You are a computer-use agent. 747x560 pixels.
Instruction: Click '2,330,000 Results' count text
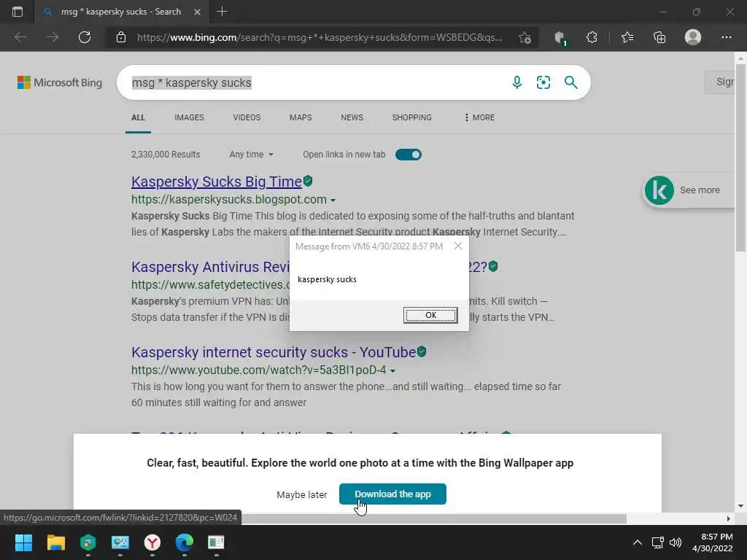166,155
